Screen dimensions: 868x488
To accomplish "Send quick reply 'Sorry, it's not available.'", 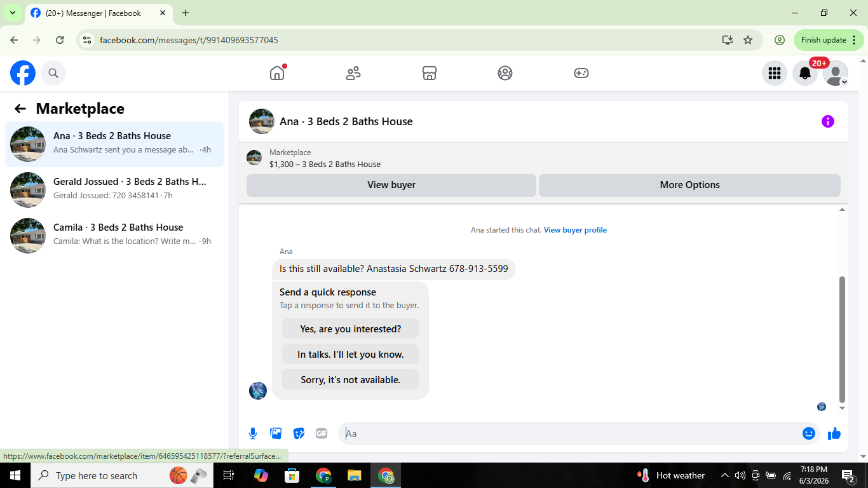I will click(x=350, y=380).
